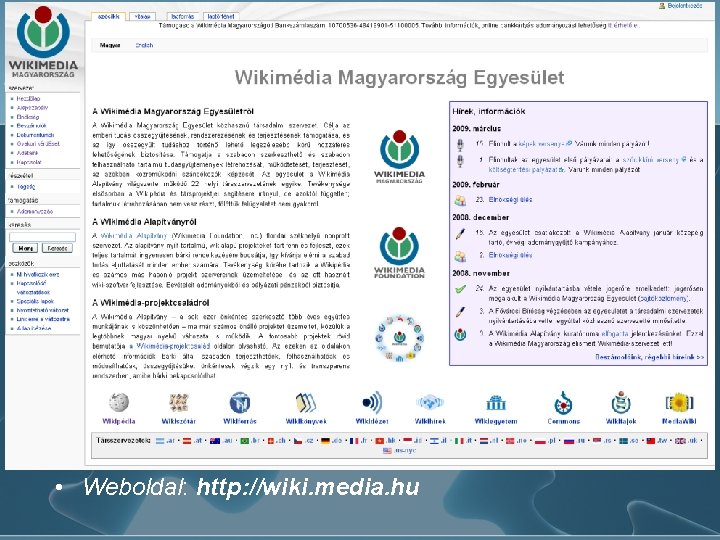The height and width of the screenshot is (540, 720).
Task: Open the szócikkíró verseny news link
Action: pyautogui.click(x=653, y=160)
